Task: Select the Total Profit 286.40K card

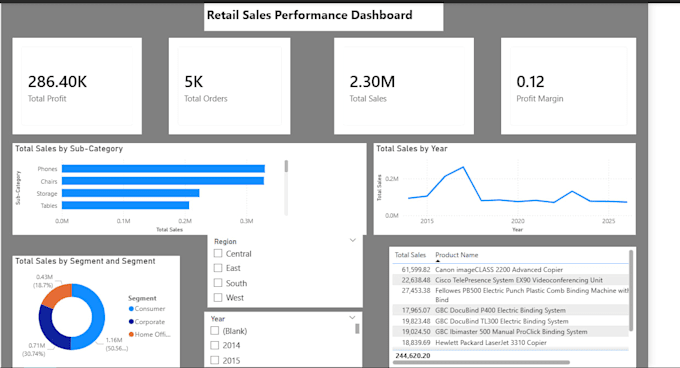Action: point(77,86)
